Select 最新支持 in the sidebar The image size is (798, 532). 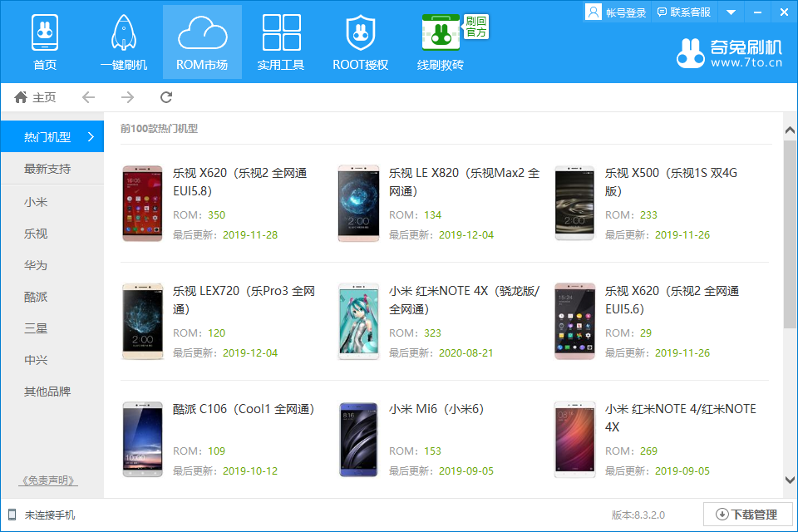(52, 169)
